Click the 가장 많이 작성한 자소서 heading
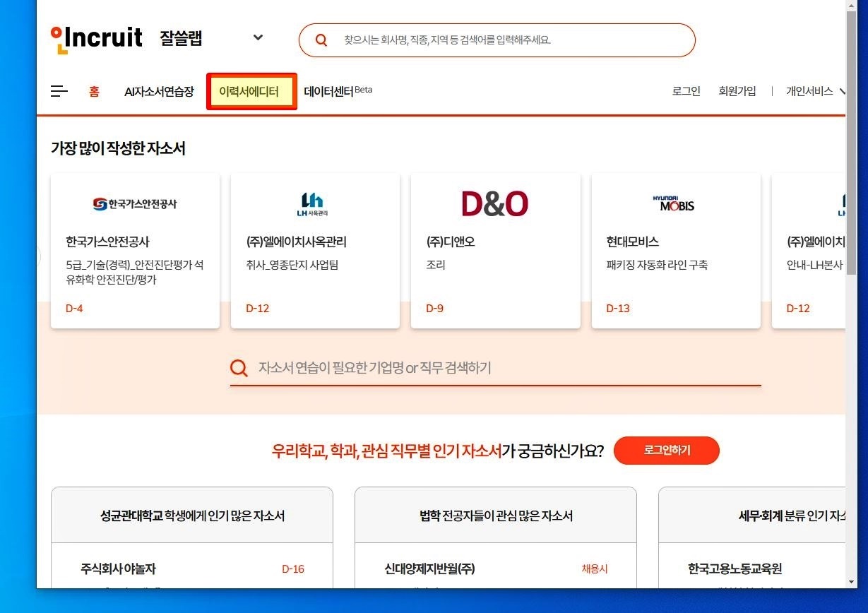The width and height of the screenshot is (868, 613). coord(118,149)
